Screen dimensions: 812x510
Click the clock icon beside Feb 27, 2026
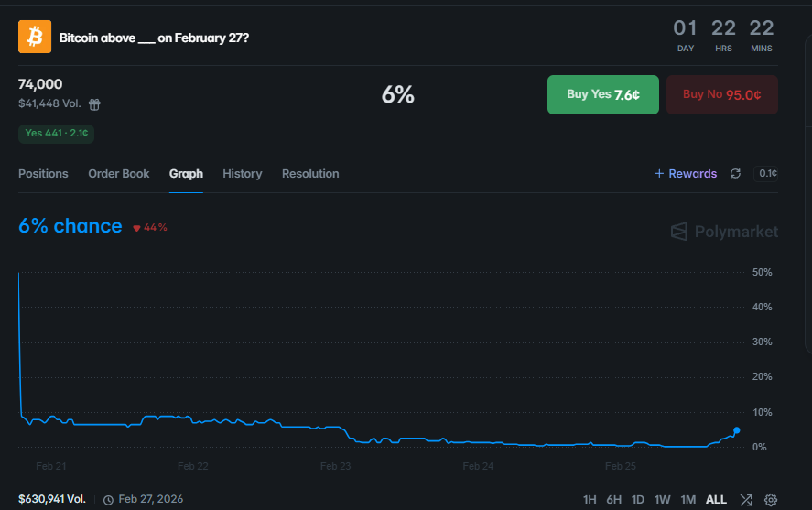coord(108,500)
